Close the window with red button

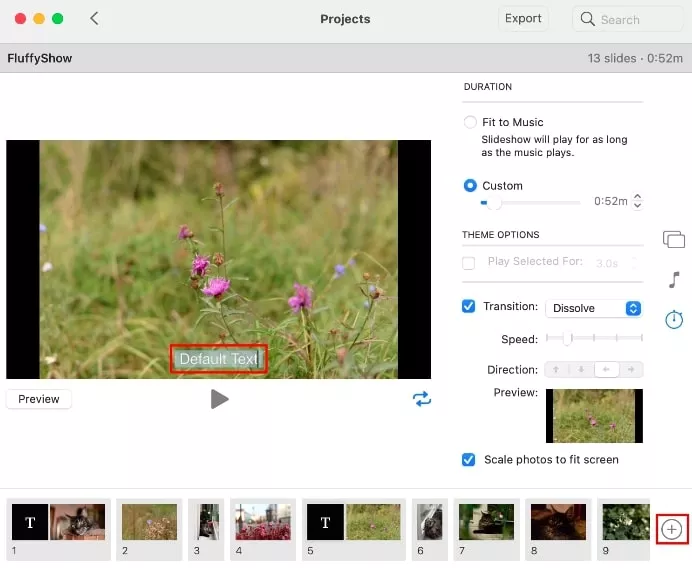click(x=20, y=19)
